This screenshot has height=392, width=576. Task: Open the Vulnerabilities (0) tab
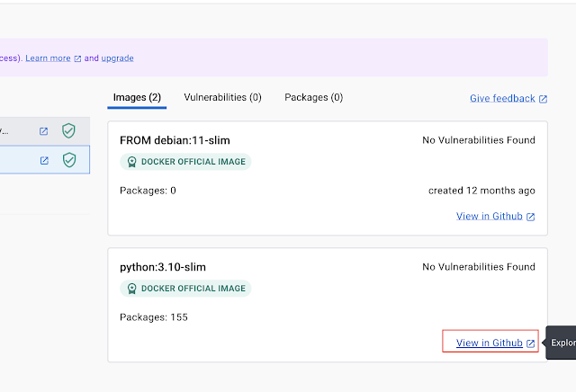click(222, 97)
